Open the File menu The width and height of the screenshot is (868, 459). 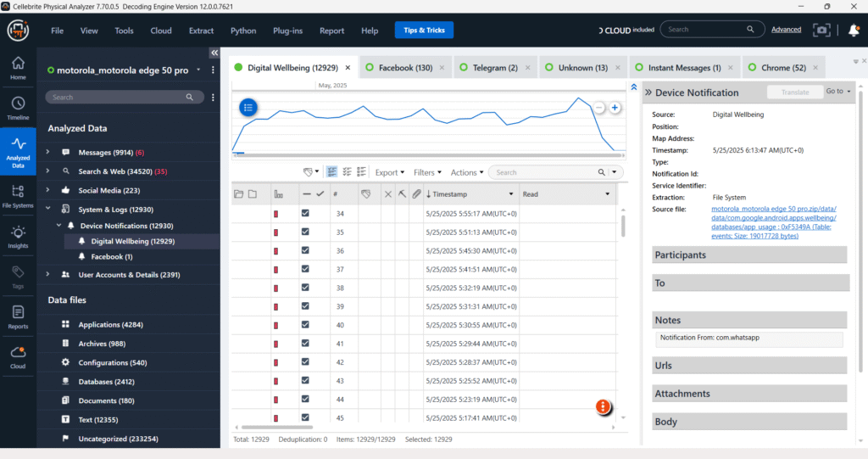57,31
